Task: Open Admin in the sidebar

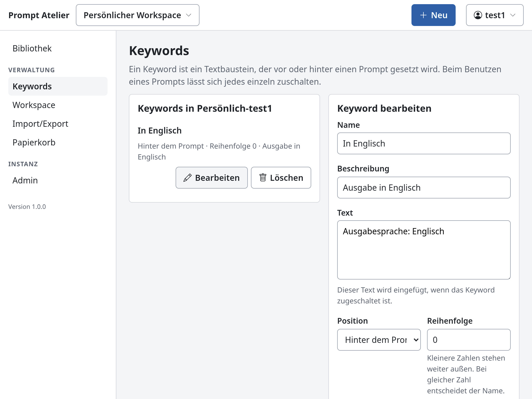Action: (x=58, y=180)
